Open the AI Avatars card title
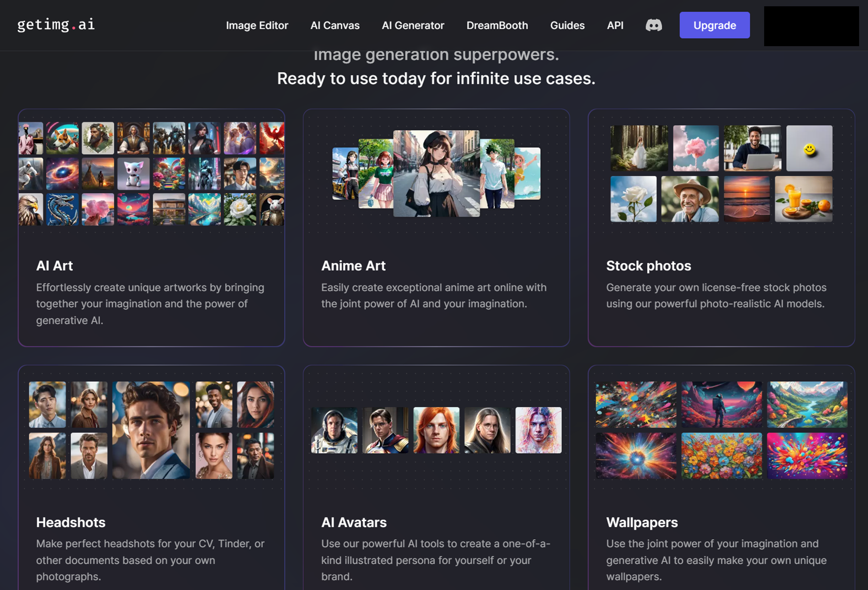This screenshot has height=590, width=868. pyautogui.click(x=354, y=522)
